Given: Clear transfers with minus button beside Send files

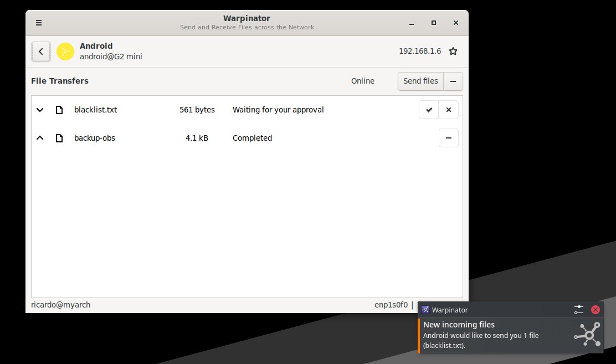Looking at the screenshot, I should tap(453, 81).
